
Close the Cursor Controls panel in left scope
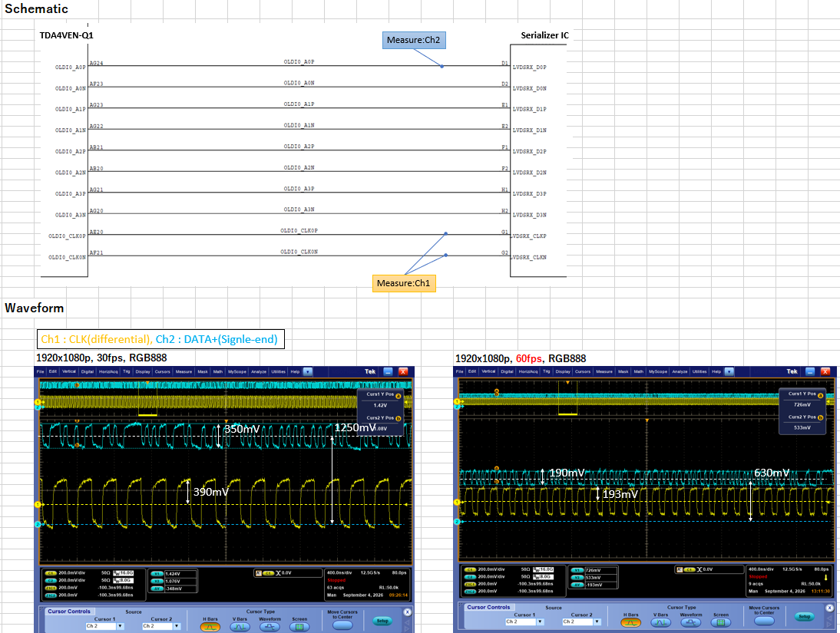pyautogui.click(x=408, y=612)
